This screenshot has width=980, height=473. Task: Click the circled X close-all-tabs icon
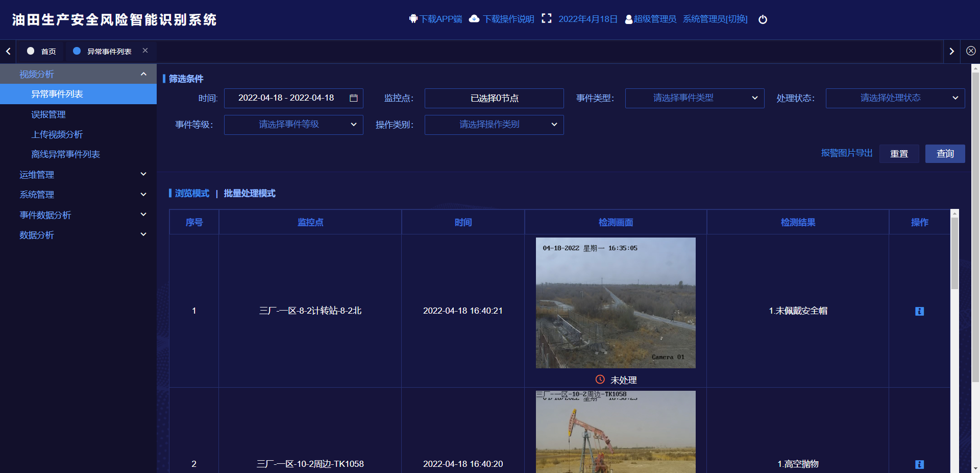tap(971, 51)
